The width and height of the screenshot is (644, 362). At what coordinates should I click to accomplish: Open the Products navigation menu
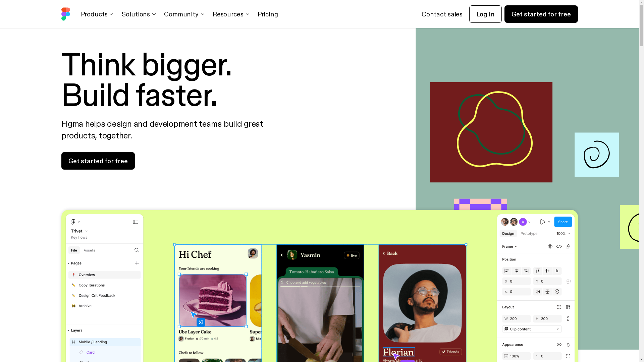tap(96, 14)
